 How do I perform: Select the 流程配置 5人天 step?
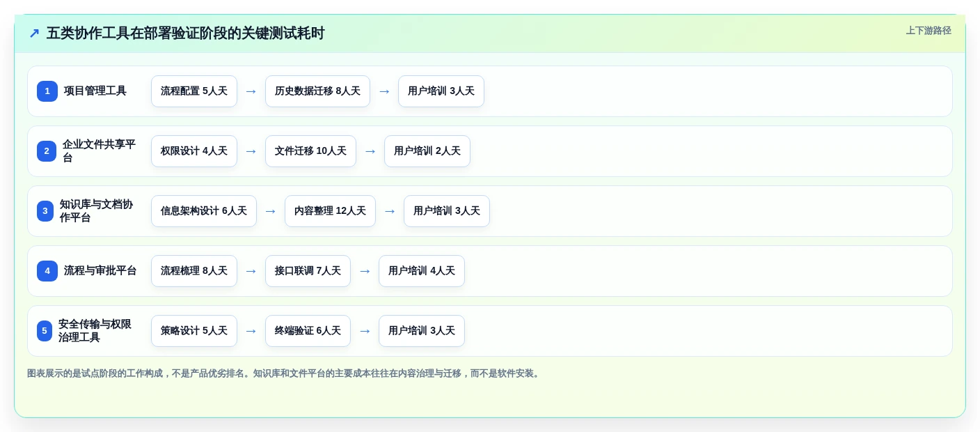point(194,91)
